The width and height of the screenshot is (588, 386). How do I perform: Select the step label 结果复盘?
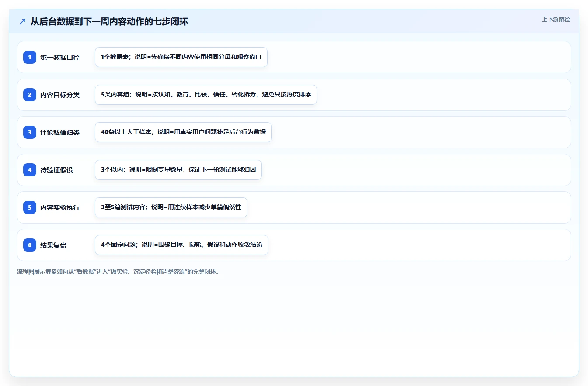[53, 245]
